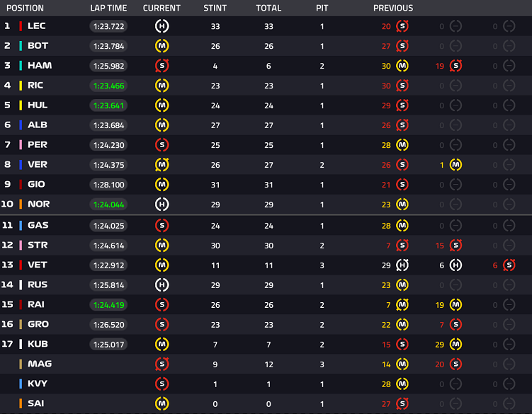Click GRO's second previous soft tyre icon
Viewport: 532px width, 414px height.
point(455,325)
